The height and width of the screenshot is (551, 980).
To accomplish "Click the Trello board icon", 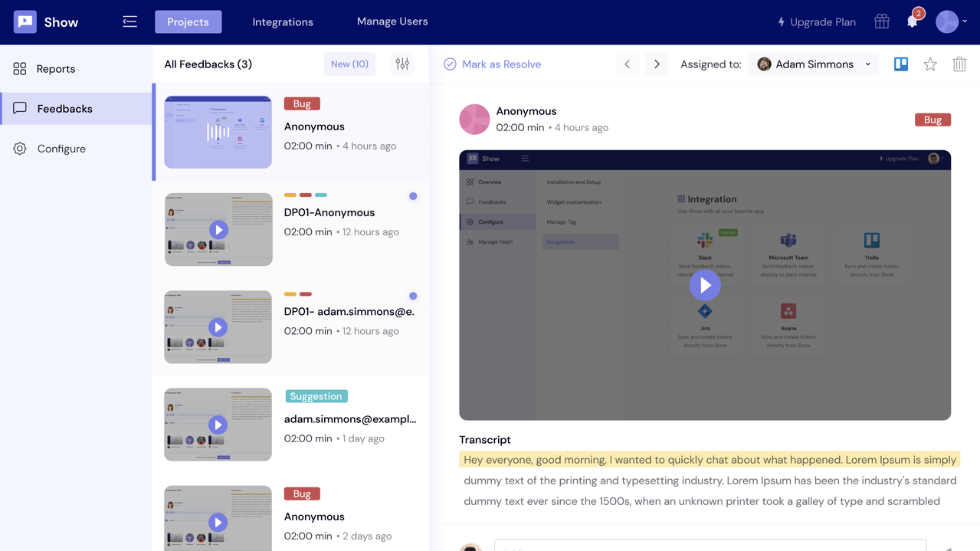I will pos(901,64).
